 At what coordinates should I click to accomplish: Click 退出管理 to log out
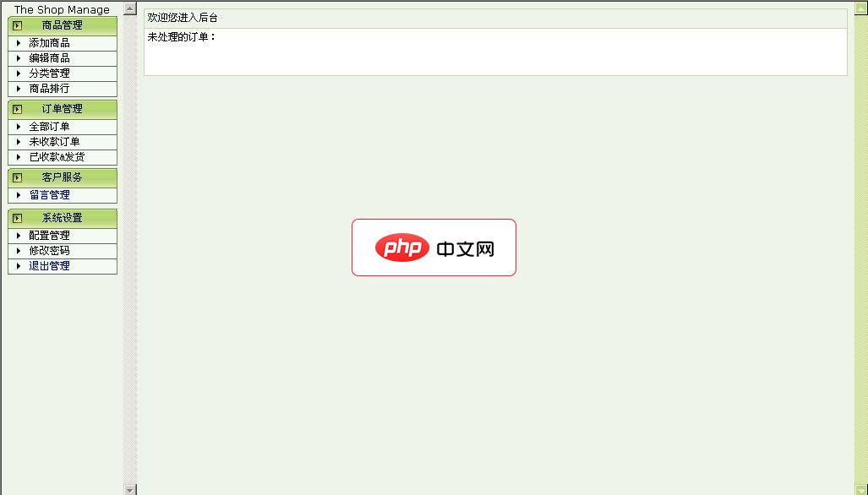(x=49, y=266)
